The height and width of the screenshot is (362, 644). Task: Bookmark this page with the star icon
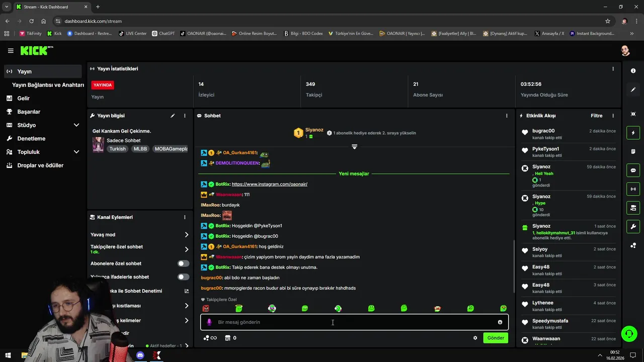tap(608, 21)
